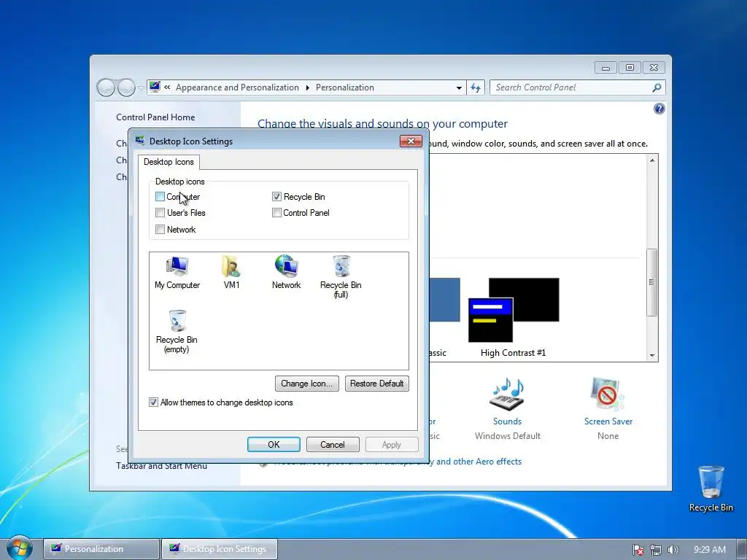Click the Aero effects troubleshooting link
Screen dimensions: 747x560
point(398,462)
